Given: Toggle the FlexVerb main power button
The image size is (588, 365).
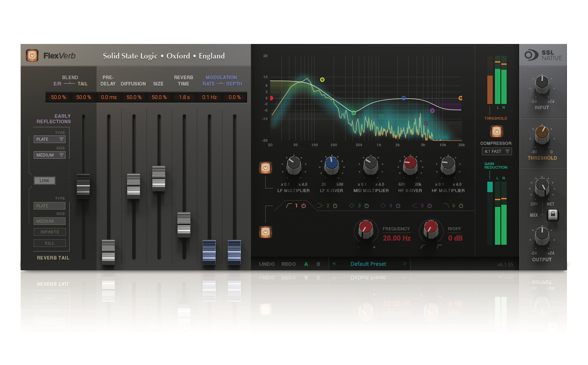Looking at the screenshot, I should (x=32, y=55).
